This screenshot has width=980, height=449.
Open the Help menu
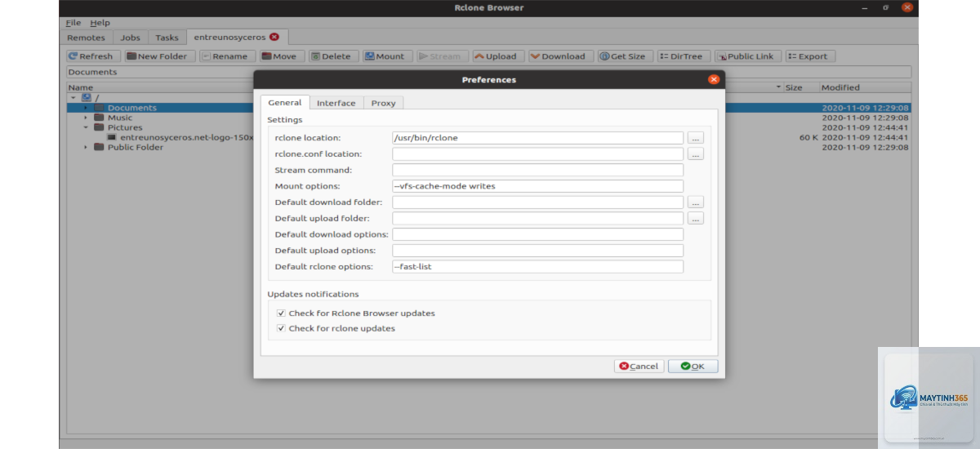(100, 23)
